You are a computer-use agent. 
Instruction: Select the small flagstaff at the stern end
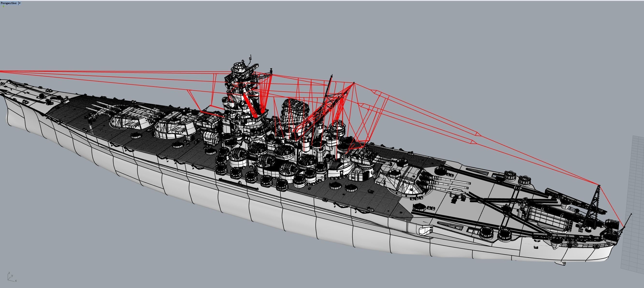point(628,220)
